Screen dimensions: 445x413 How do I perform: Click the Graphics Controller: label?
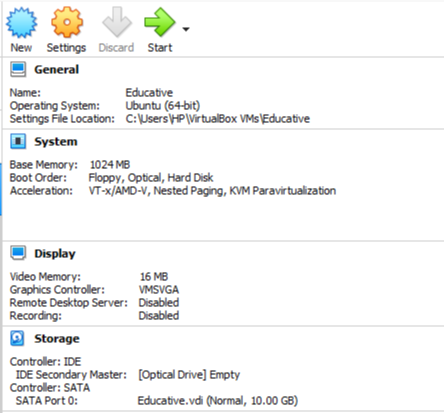[x=57, y=289]
